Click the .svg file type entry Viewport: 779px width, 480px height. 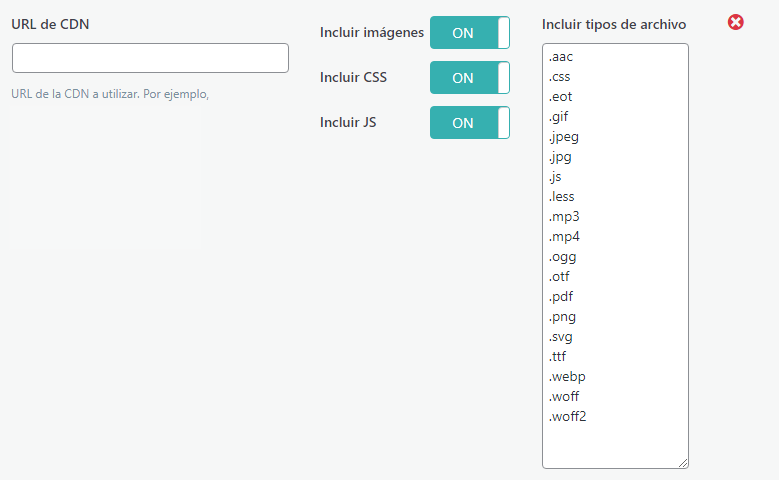[x=560, y=337]
